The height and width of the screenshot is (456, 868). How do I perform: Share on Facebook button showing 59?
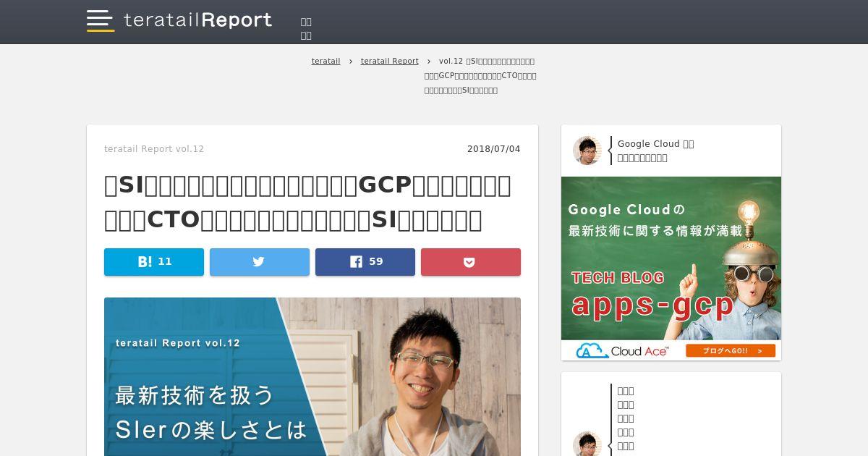pos(365,262)
